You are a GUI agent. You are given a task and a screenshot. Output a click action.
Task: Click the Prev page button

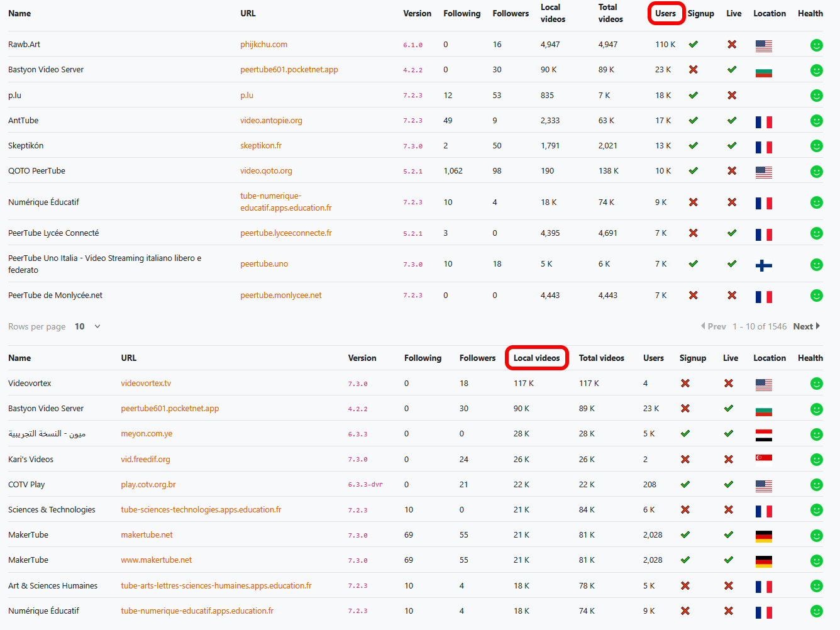714,326
